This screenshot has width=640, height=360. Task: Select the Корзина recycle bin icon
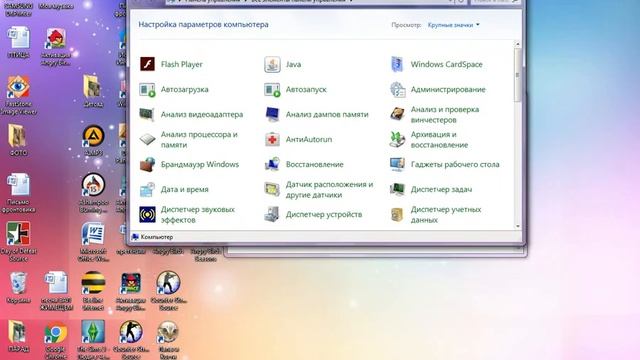click(x=18, y=288)
